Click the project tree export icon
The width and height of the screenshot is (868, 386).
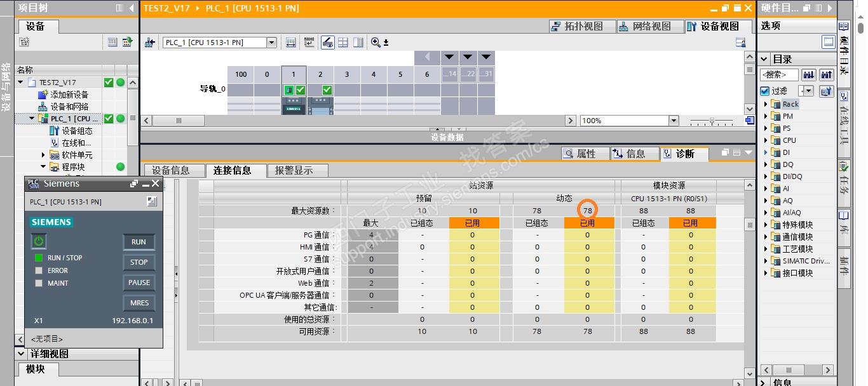[128, 42]
